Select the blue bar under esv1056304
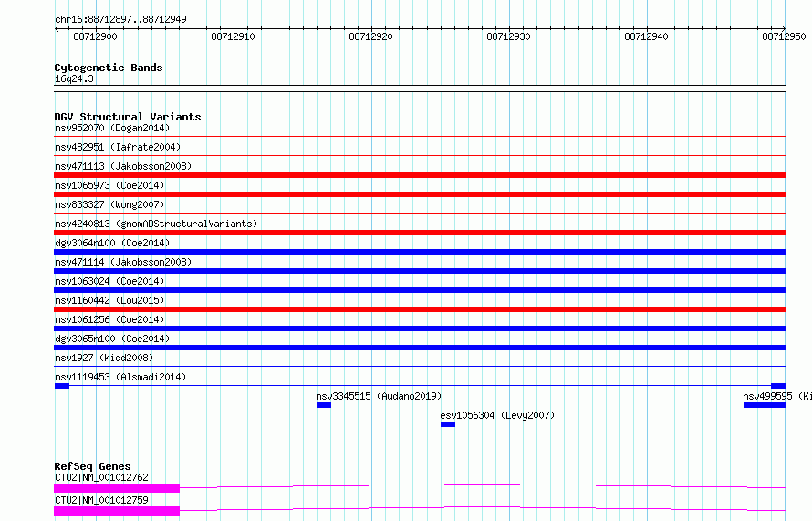 tap(448, 424)
